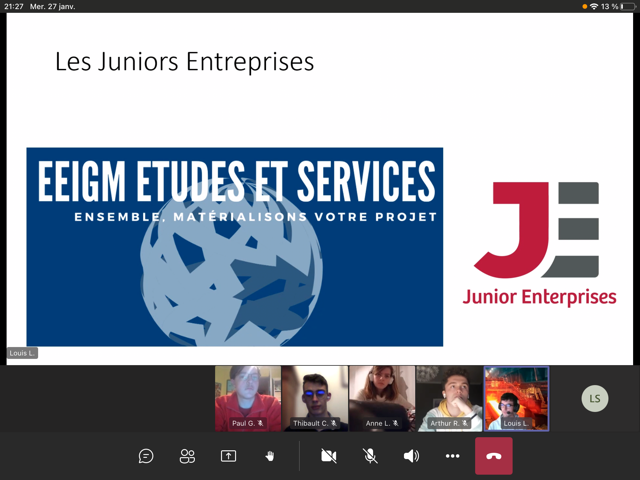Select Thibault C. video thumbnail
This screenshot has width=640, height=480.
pyautogui.click(x=315, y=398)
